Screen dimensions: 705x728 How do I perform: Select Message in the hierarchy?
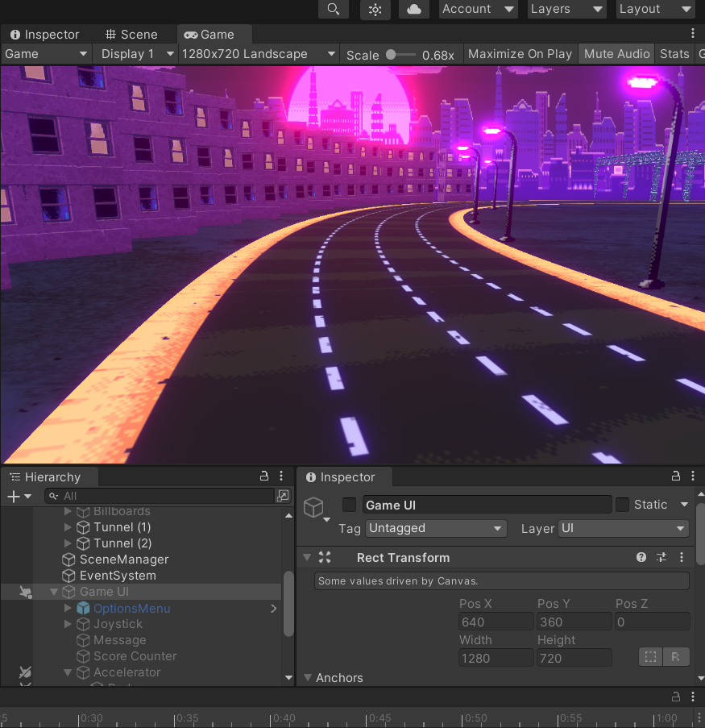pyautogui.click(x=120, y=640)
